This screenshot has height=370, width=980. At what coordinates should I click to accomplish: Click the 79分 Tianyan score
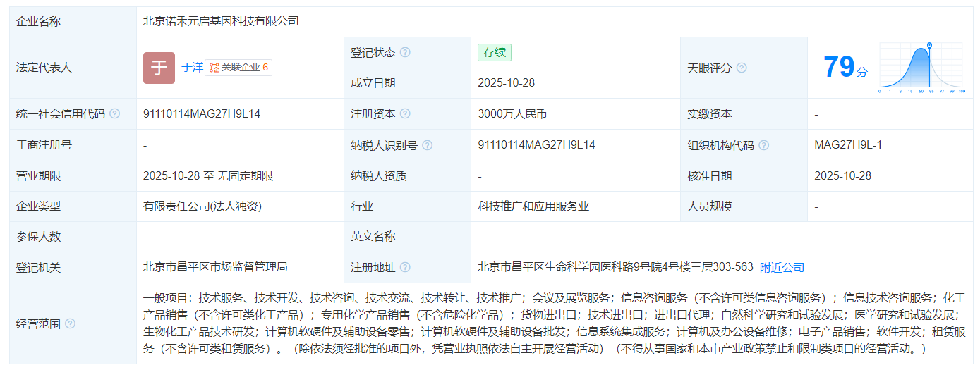pyautogui.click(x=845, y=68)
